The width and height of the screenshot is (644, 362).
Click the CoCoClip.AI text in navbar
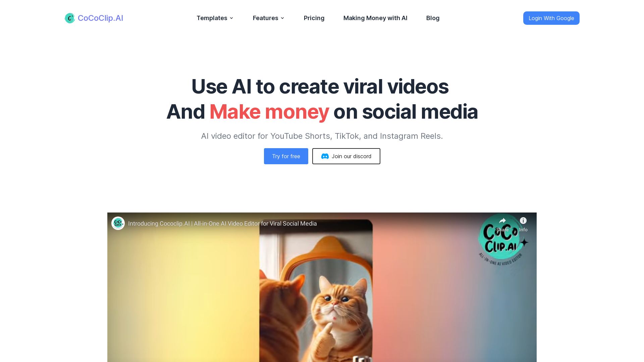[100, 18]
